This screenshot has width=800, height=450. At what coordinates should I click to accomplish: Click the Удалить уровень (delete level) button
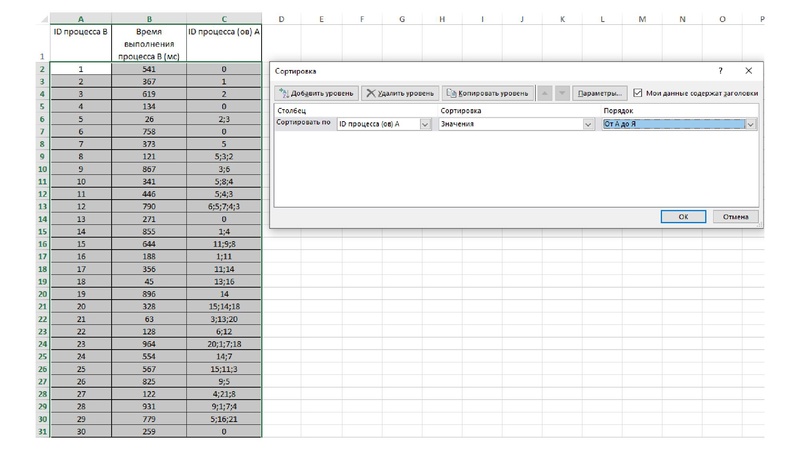coord(398,93)
